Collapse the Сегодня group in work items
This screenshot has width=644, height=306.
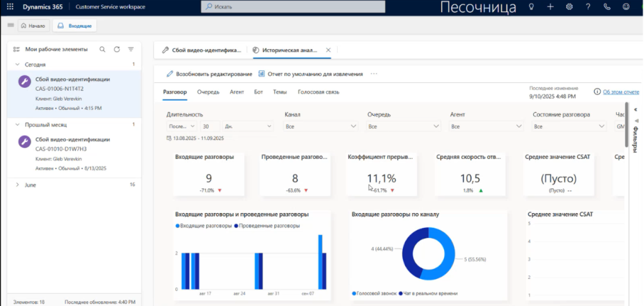pos(17,64)
